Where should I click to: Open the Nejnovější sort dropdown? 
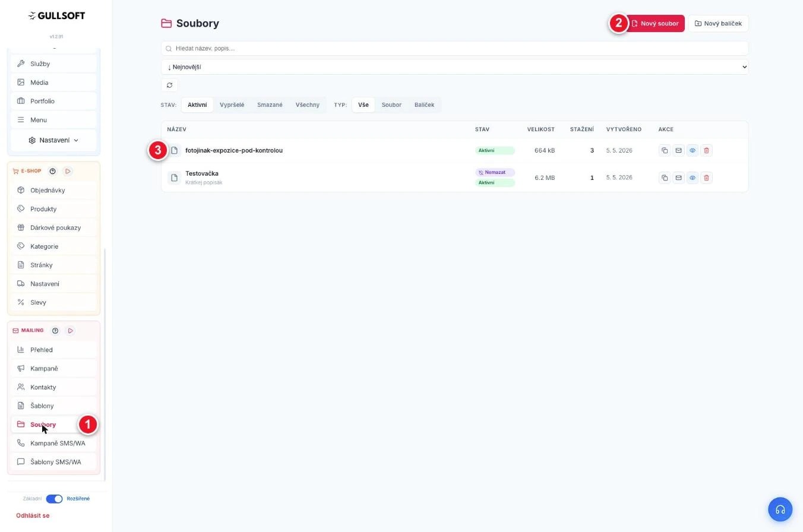[x=454, y=67]
